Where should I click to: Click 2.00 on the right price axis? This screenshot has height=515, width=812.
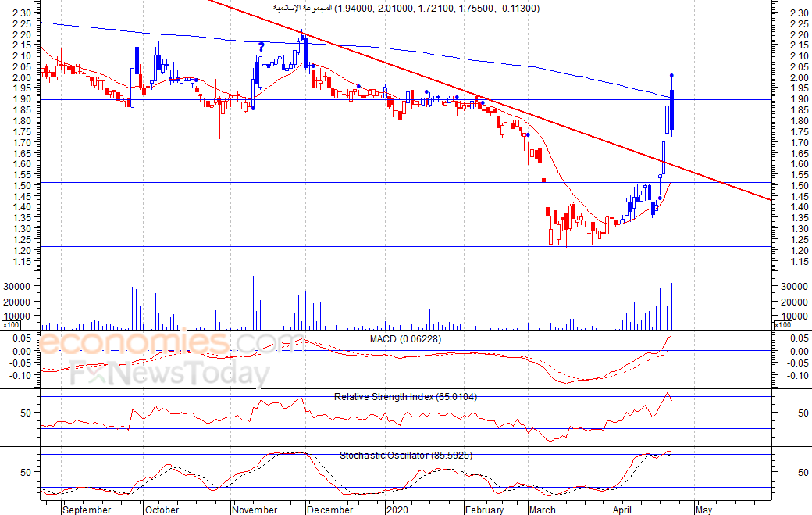800,77
